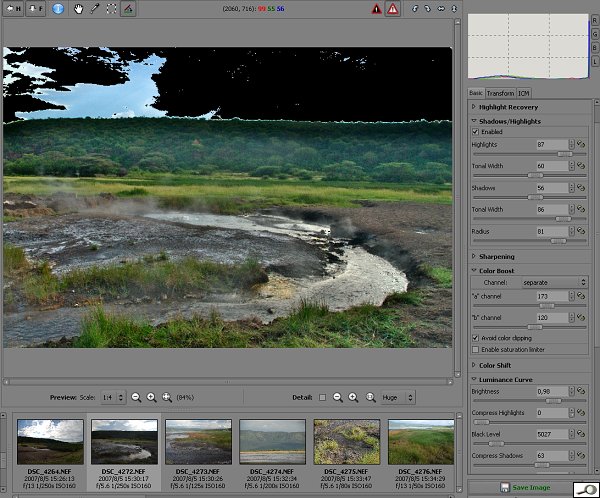Viewport: 600px width, 498px height.
Task: Click the Save Image button
Action: [525, 487]
